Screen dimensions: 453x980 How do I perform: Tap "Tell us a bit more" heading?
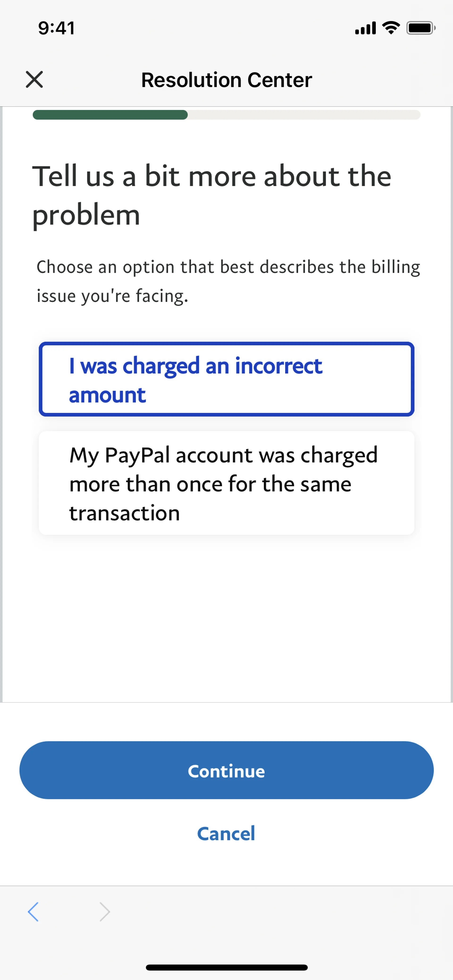[212, 195]
